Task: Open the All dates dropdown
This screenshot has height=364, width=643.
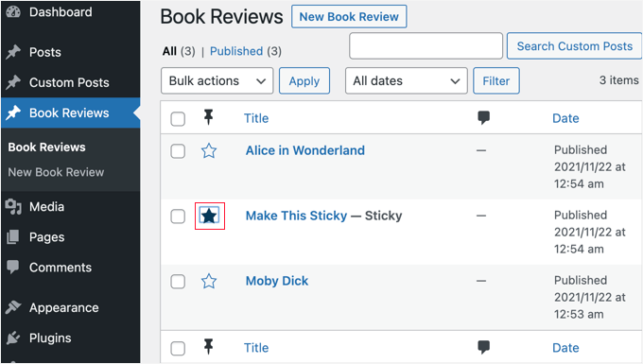Action: pos(407,80)
